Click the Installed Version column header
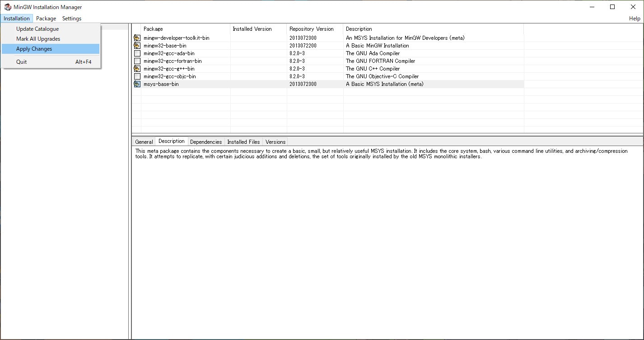 (258, 29)
